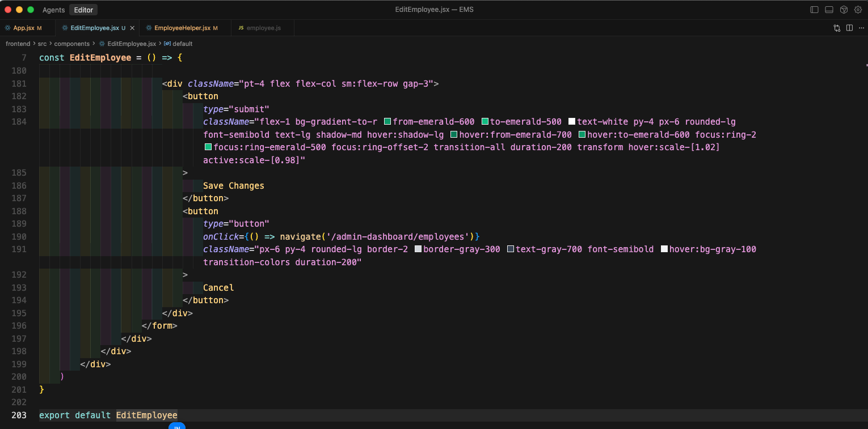The width and height of the screenshot is (868, 429).
Task: Open the Cursor hexagon icon in title bar
Action: point(844,10)
